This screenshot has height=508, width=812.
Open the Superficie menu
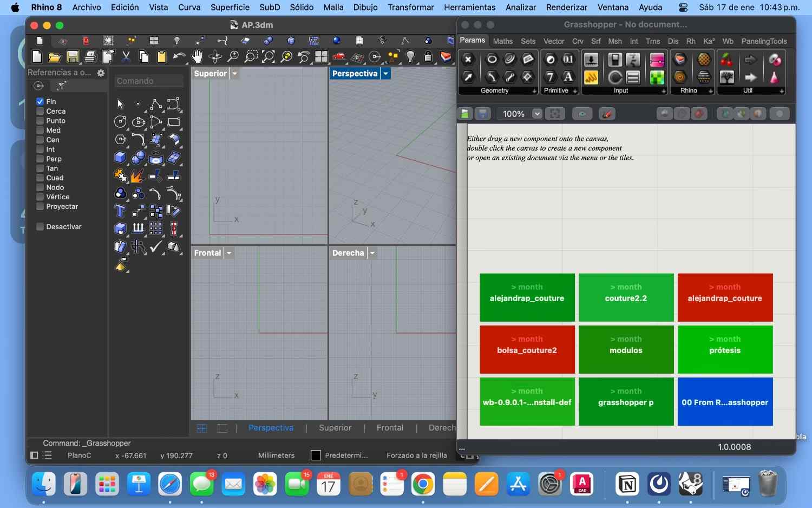coord(230,8)
